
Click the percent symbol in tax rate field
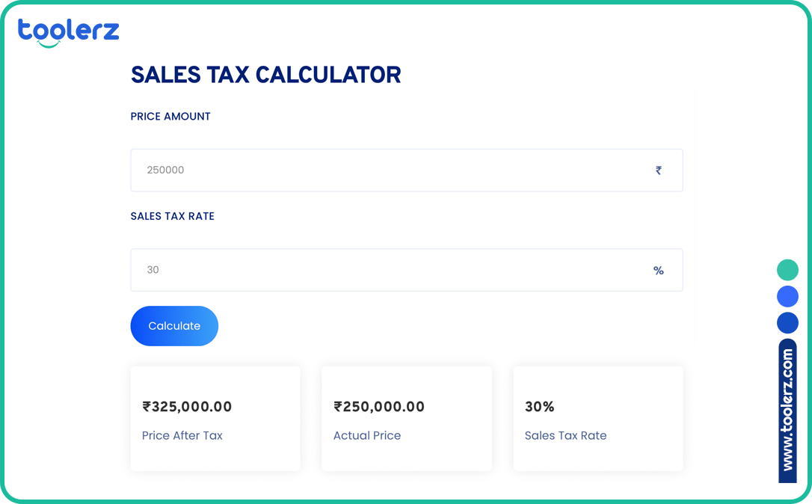[659, 270]
